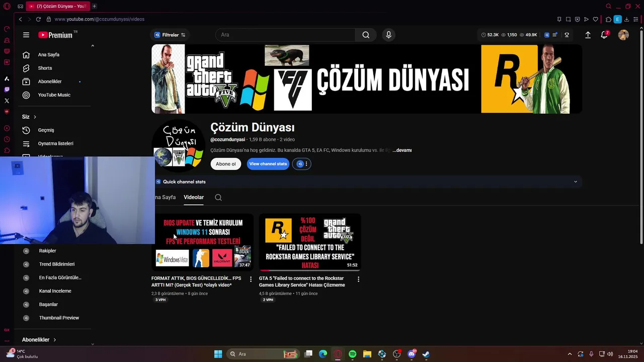
Task: Expand channel description with ...devamı
Action: [402, 150]
